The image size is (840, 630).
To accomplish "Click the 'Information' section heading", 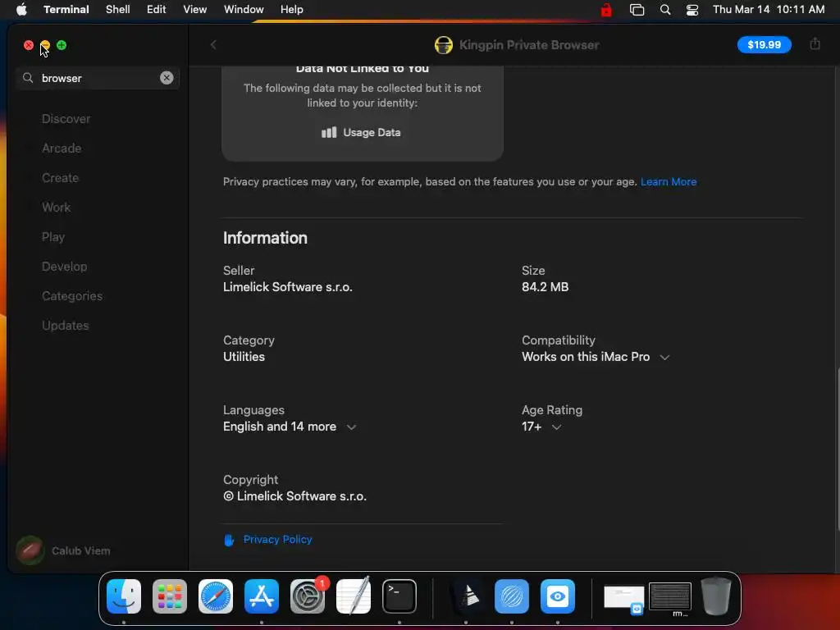I will pyautogui.click(x=265, y=238).
